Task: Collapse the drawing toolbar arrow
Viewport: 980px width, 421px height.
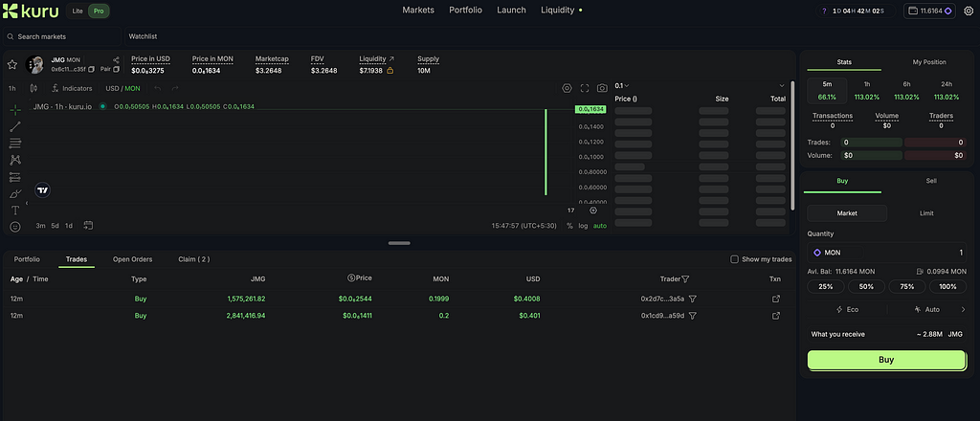Action: pyautogui.click(x=26, y=203)
